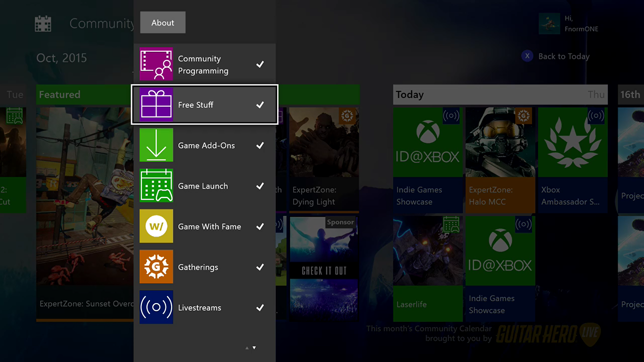
Task: Click the Thu day label in Today header
Action: pos(596,95)
